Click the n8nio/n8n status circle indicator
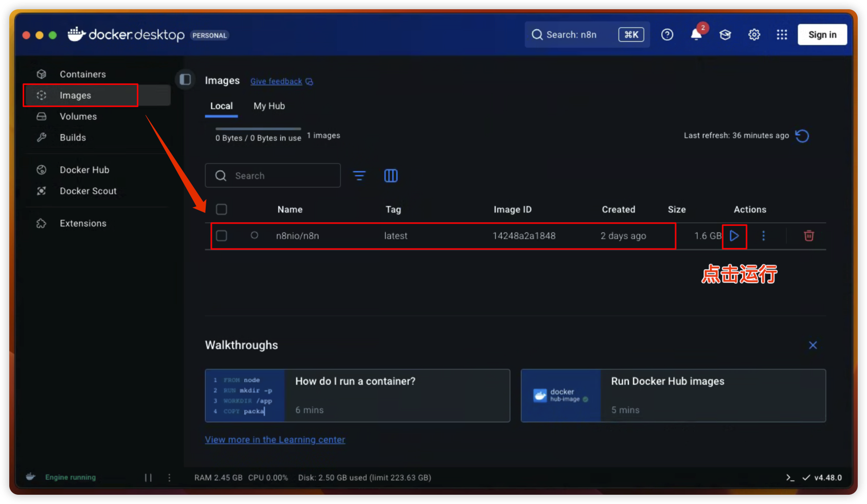Viewport: 867px width, 504px height. pos(254,235)
